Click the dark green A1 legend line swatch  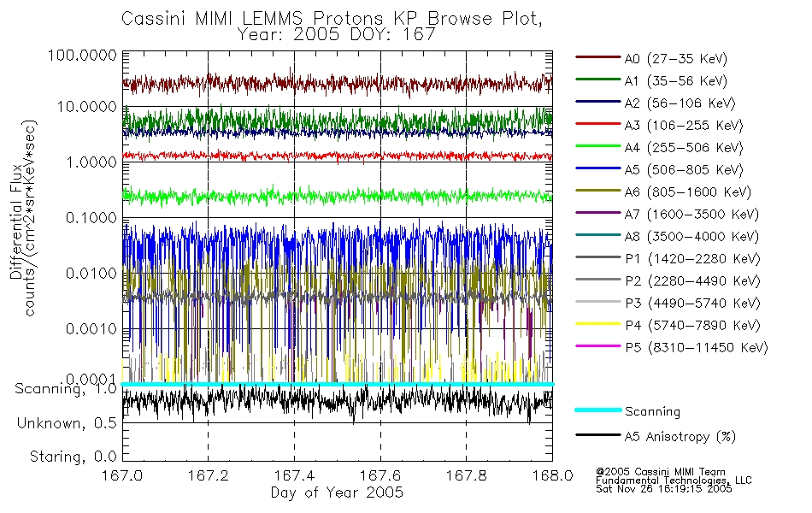[598, 80]
